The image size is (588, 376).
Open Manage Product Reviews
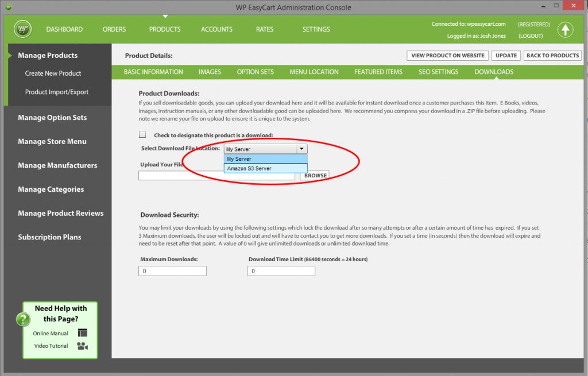coord(61,214)
